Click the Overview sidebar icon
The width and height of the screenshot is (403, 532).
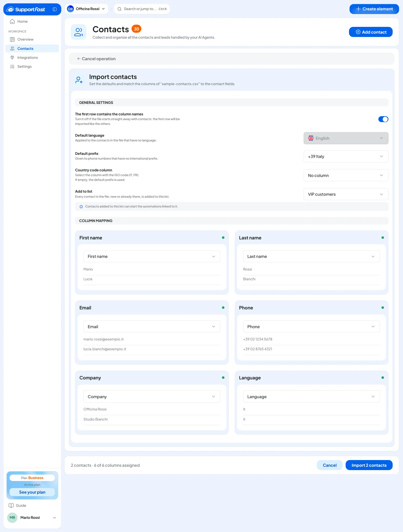click(12, 40)
